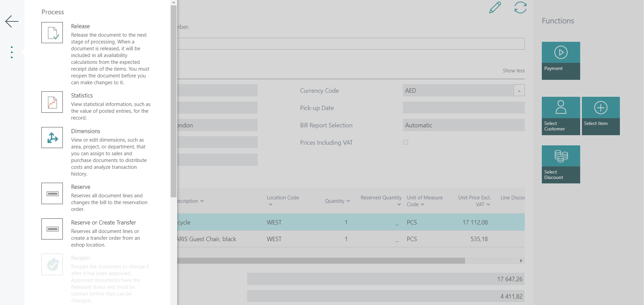Viewport: 644px width, 305px height.
Task: Click the refresh arrows icon
Action: [520, 7]
